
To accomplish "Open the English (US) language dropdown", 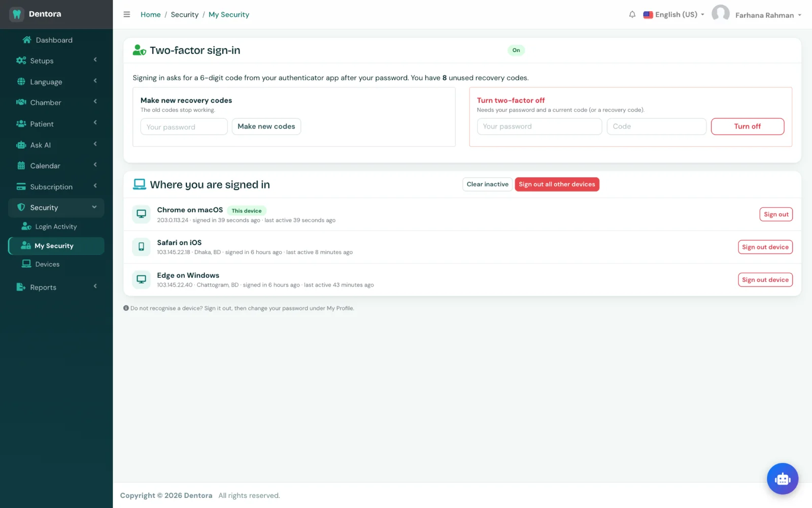I will 674,14.
